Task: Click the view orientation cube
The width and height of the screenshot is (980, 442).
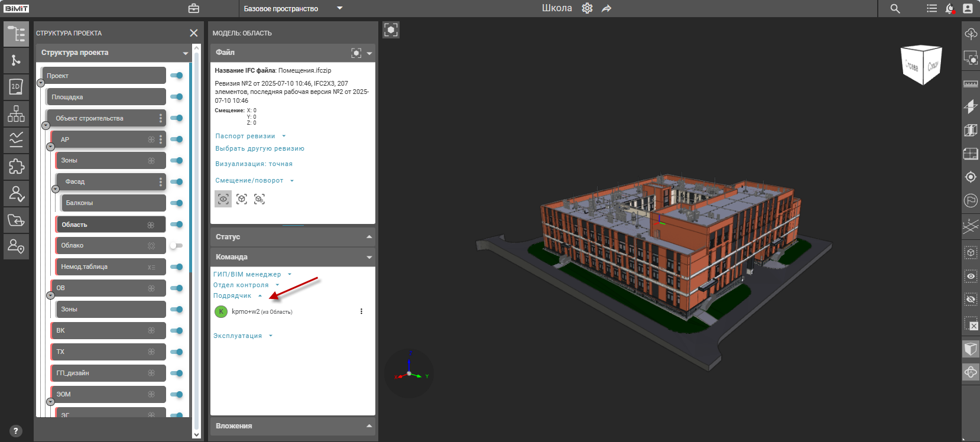Action: (x=921, y=64)
